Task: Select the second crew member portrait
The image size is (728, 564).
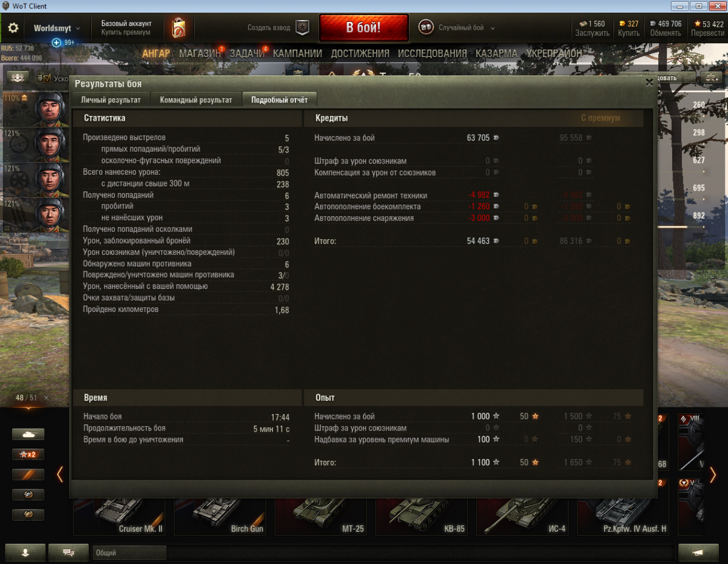Action: 51,144
